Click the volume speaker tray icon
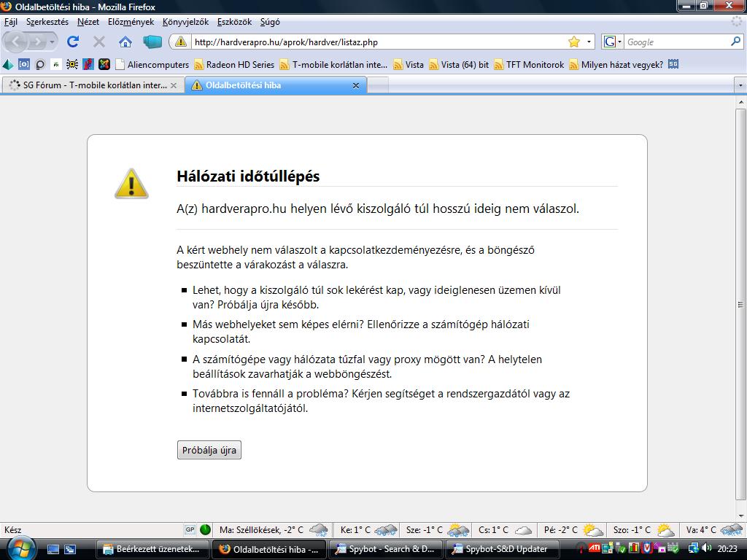The height and width of the screenshot is (560, 747). (706, 548)
